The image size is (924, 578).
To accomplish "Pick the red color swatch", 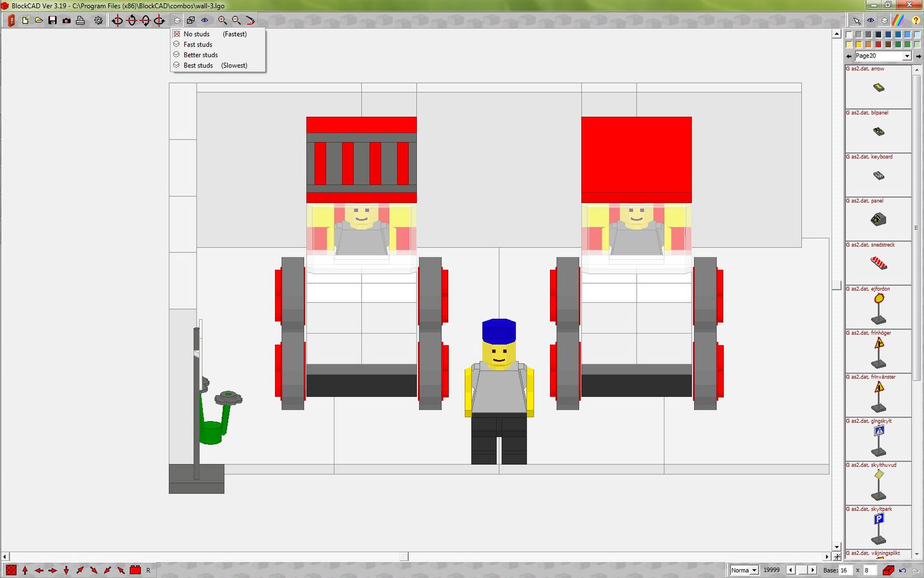I will tap(878, 45).
